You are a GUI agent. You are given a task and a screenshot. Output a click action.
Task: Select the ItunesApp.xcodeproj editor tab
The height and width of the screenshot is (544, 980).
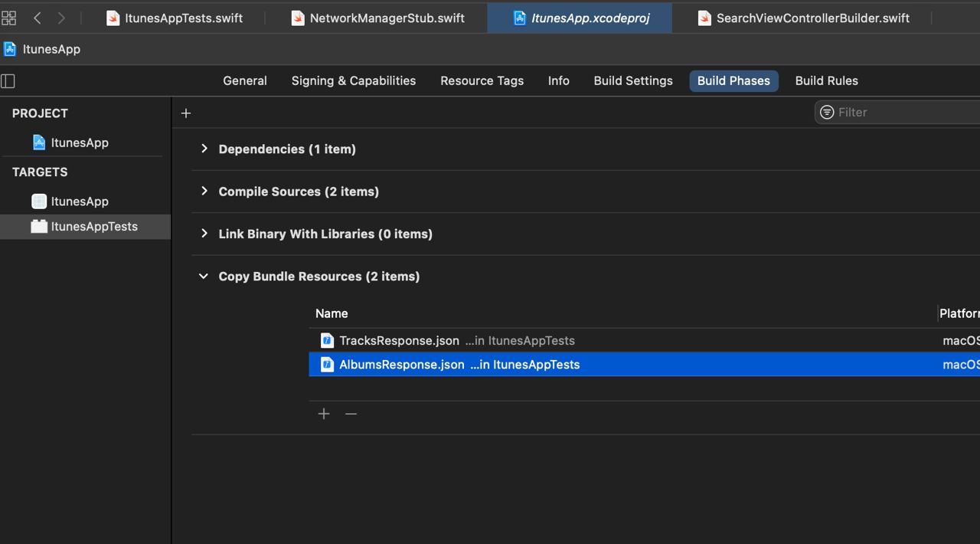580,18
